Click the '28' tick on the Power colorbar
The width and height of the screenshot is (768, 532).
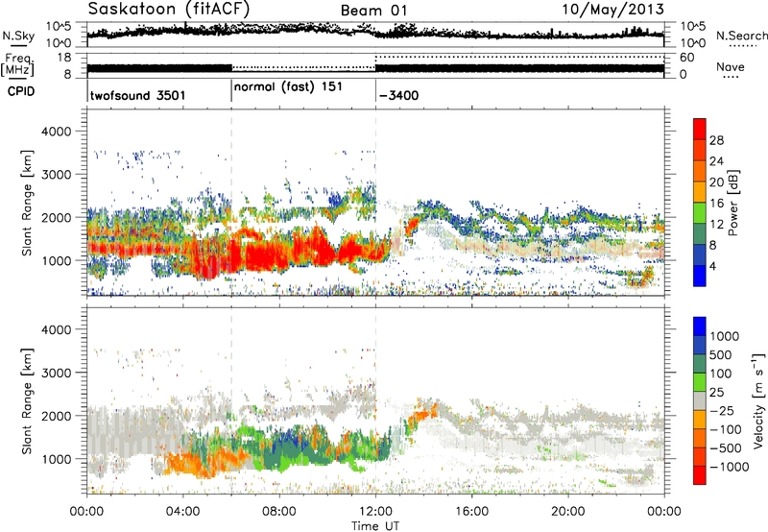coord(716,140)
